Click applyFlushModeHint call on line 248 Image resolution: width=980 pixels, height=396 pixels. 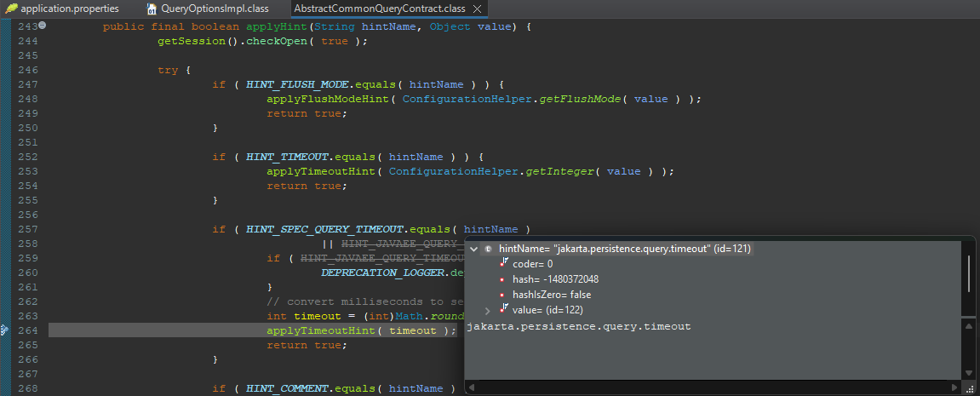tap(329, 99)
